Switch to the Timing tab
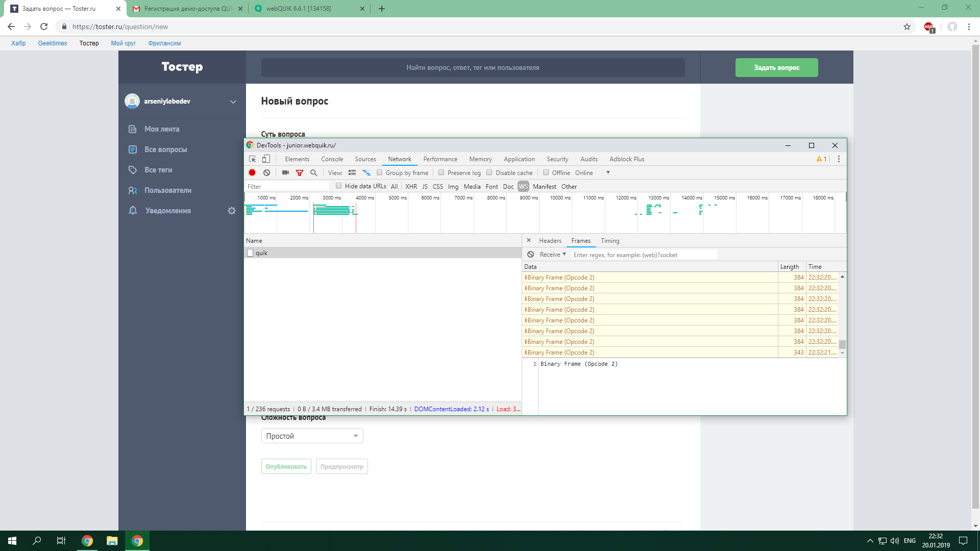The height and width of the screenshot is (551, 980). (610, 241)
